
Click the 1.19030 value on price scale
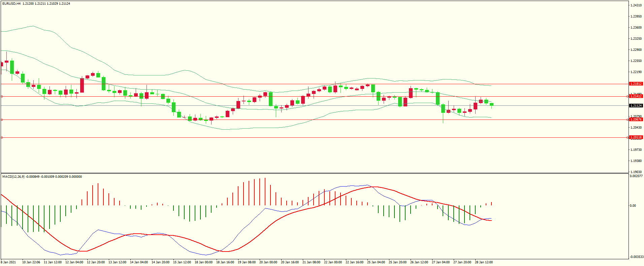click(x=636, y=172)
